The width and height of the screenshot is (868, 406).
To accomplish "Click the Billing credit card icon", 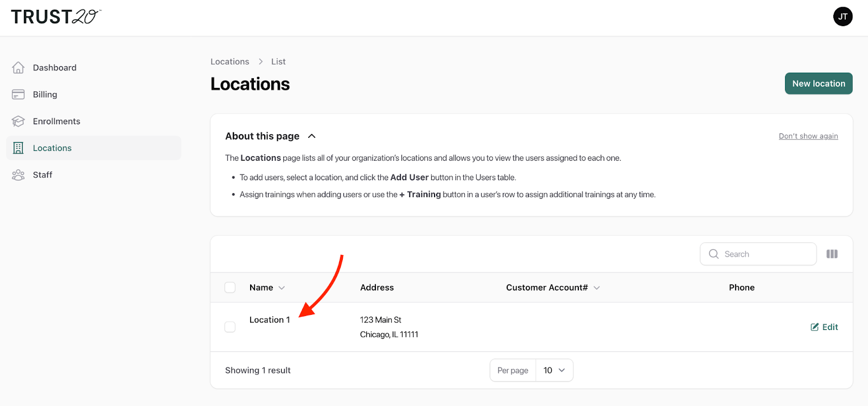I will 18,94.
